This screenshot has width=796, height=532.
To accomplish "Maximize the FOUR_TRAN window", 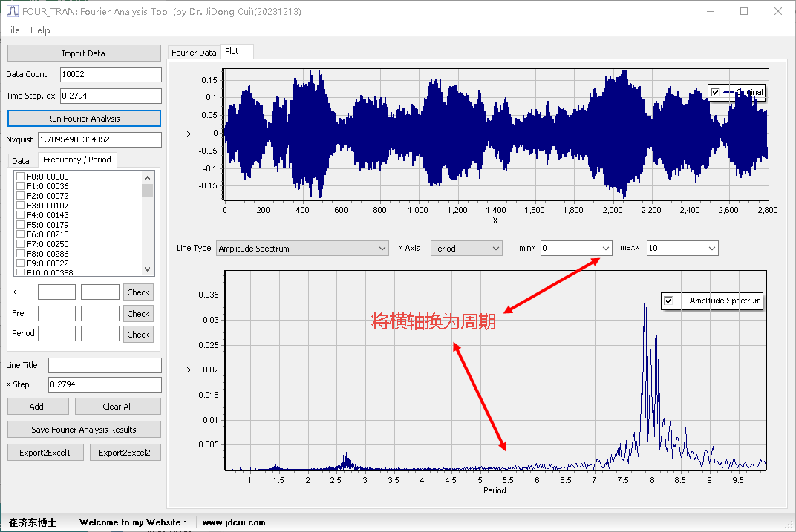I will tap(744, 11).
